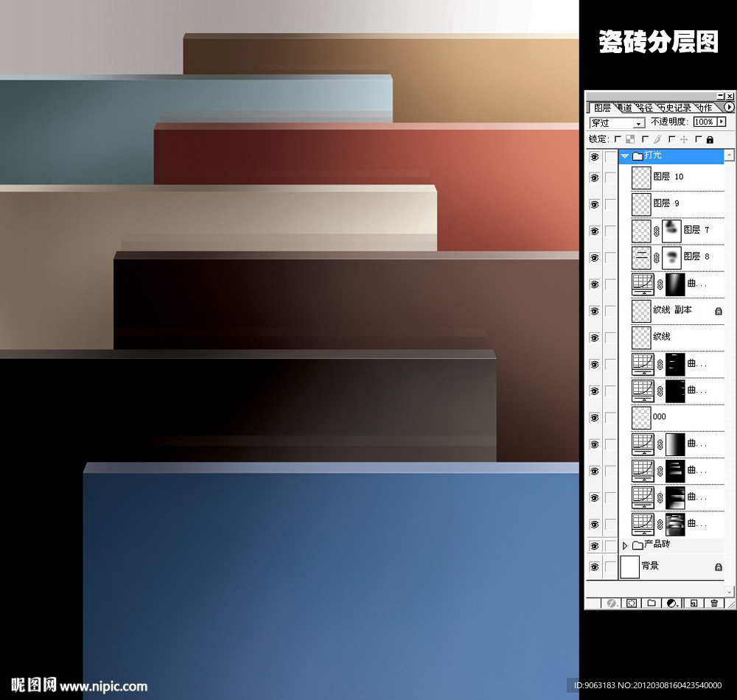
Task: Add a layer mask via mask icon
Action: click(x=631, y=603)
